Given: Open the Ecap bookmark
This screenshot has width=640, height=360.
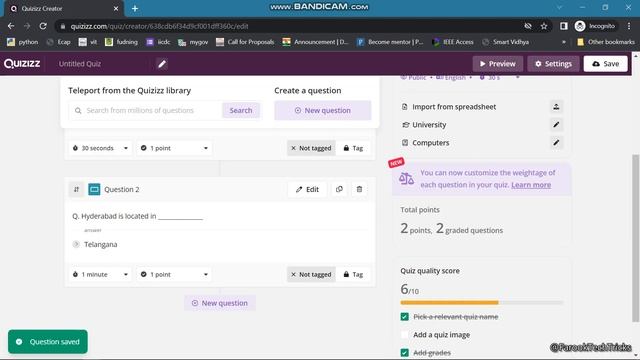Looking at the screenshot, I should 58,42.
